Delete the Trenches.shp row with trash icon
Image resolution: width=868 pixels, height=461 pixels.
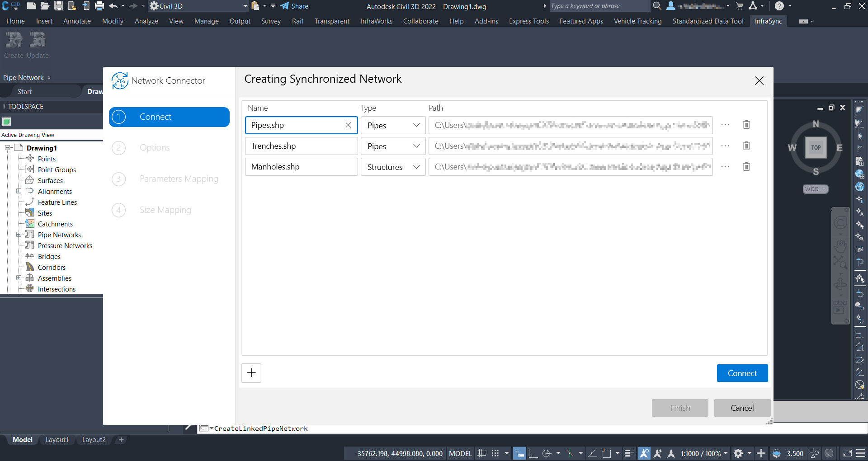[x=746, y=146]
